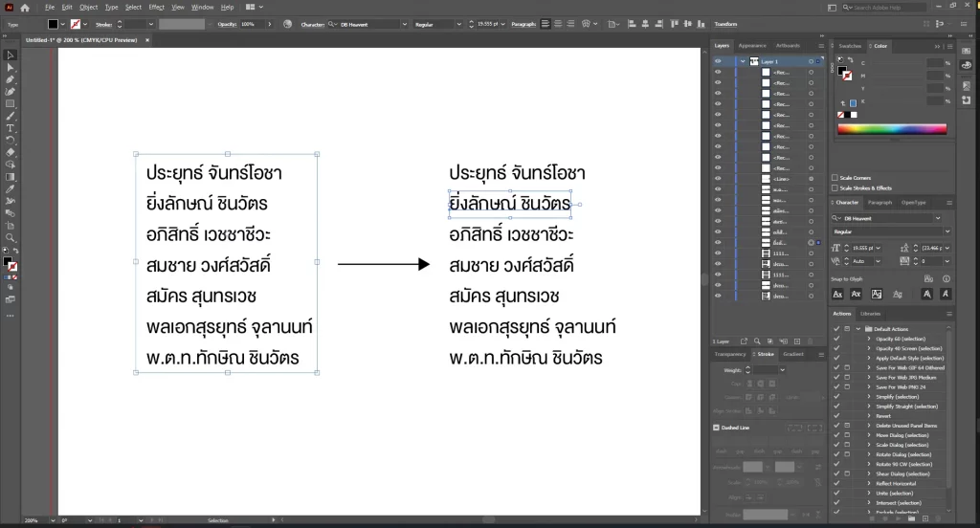Image resolution: width=980 pixels, height=528 pixels.
Task: Align paragraph text left in control bar
Action: coord(545,24)
